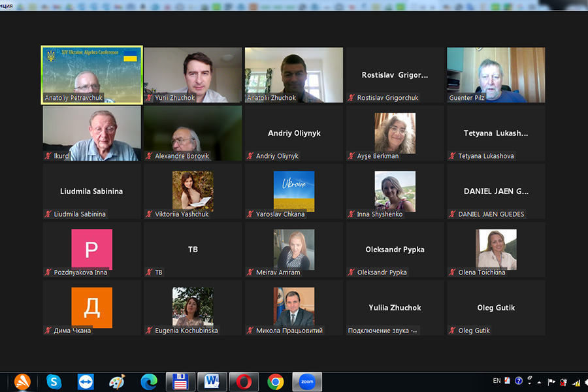Open the Opera browser taskbar icon
588x392 pixels.
(244, 382)
